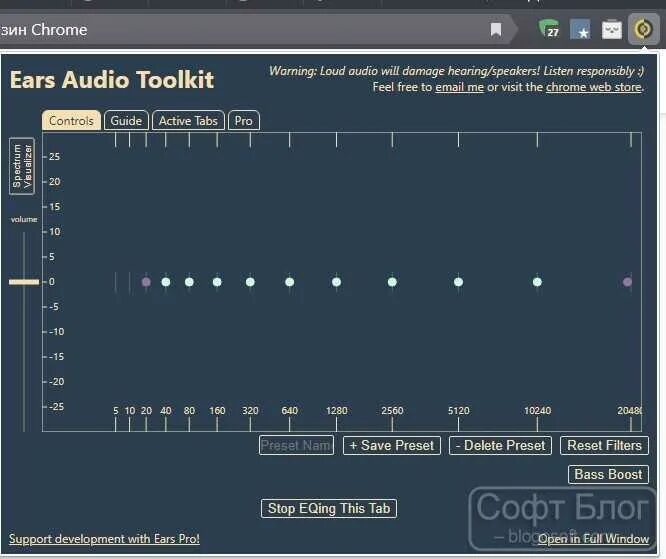Select the 160 Hz filter dot
The image size is (666, 559).
coord(217,282)
